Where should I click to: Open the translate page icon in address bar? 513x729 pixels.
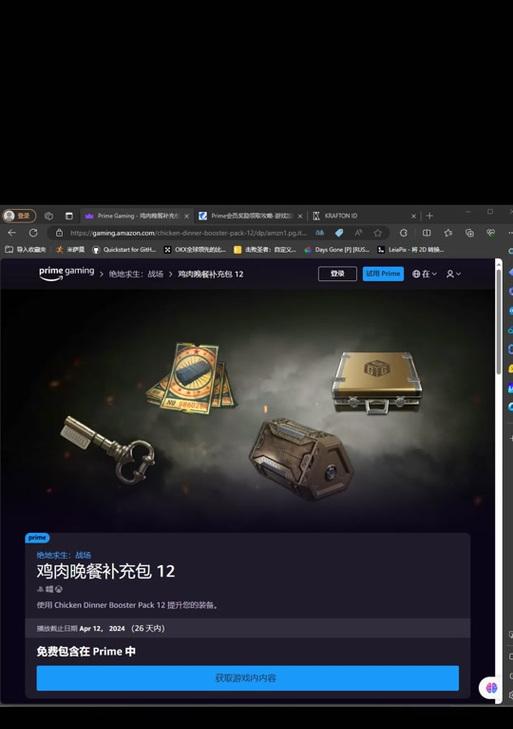320,232
